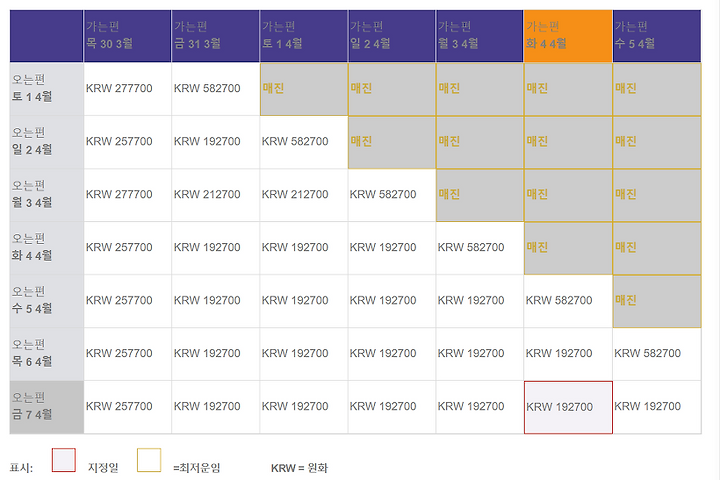
Task: Click the red 지정일 legend swatch
Action: click(64, 460)
